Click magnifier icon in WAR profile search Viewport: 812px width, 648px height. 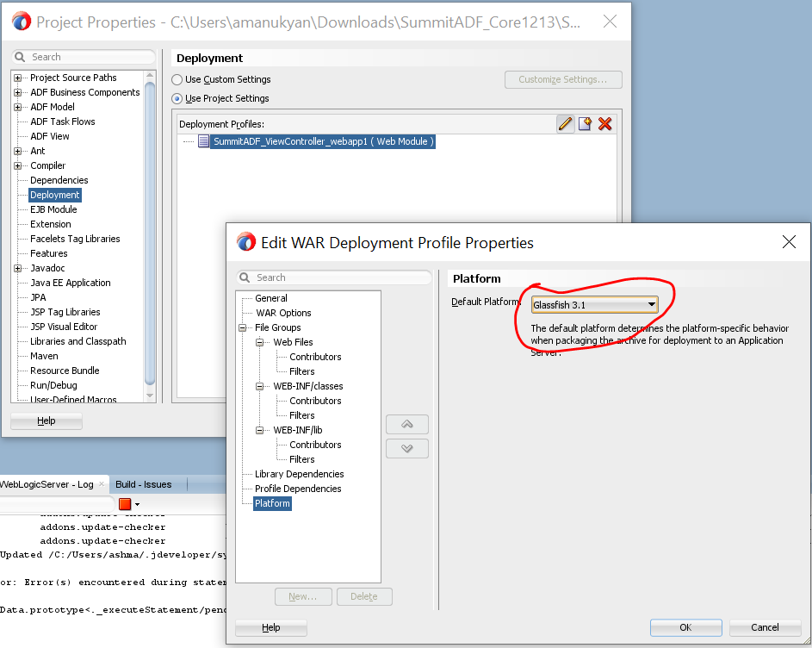[245, 277]
